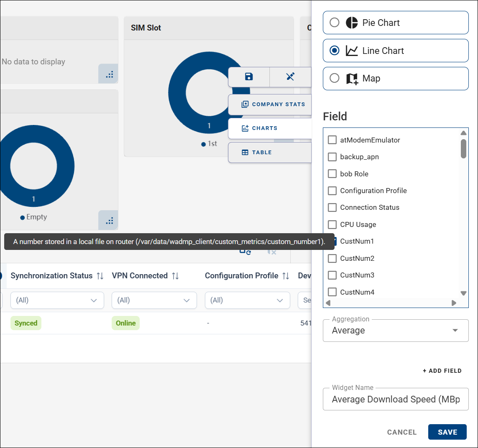Open Synchronization Status (All) filter dropdown

tap(57, 300)
